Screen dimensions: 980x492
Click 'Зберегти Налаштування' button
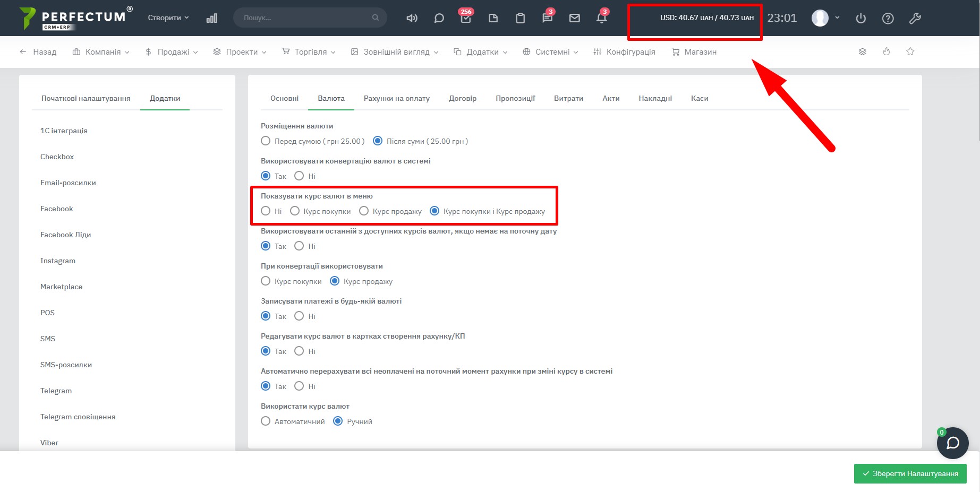910,473
